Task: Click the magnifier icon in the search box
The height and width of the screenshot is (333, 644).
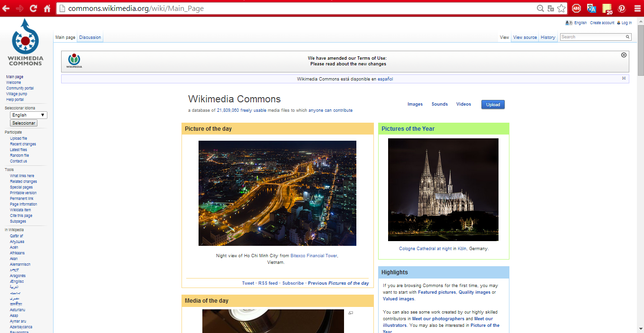Action: tap(628, 37)
